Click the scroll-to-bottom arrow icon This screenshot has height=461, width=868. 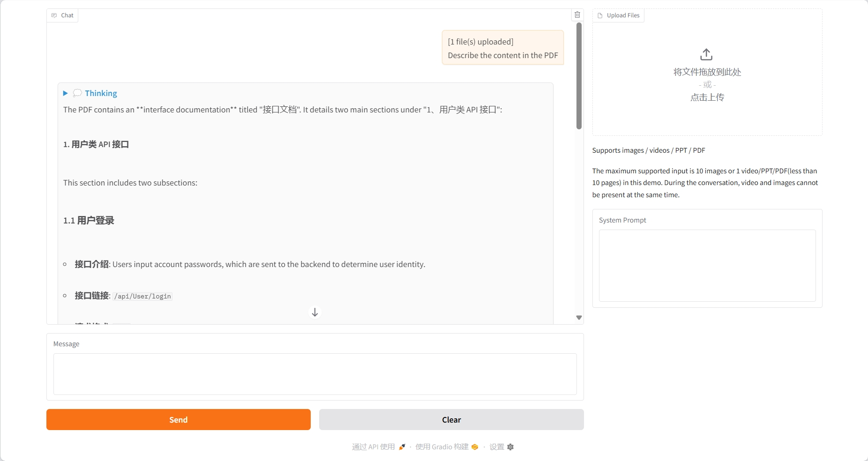pos(315,312)
